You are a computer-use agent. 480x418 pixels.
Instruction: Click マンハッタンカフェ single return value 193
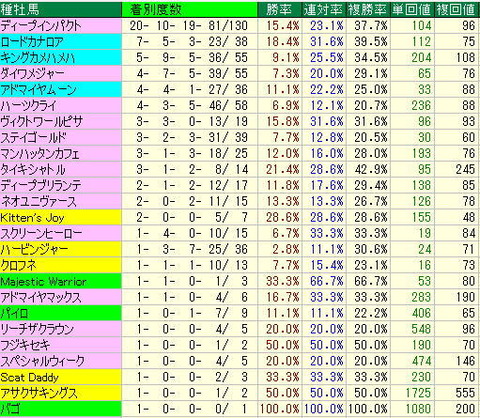[x=421, y=154]
